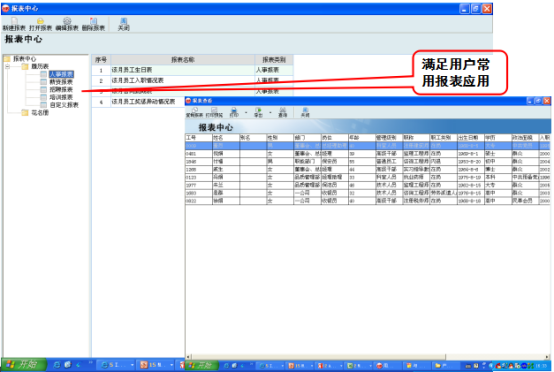Maximize the 报表查看 window
The width and height of the screenshot is (554, 372).
point(538,101)
